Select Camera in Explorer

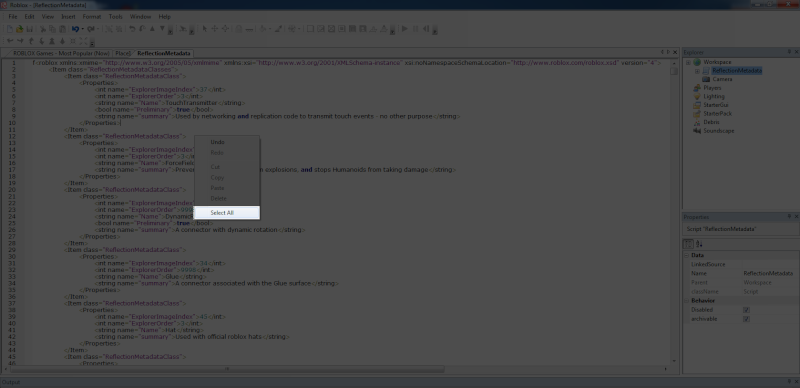click(x=722, y=80)
